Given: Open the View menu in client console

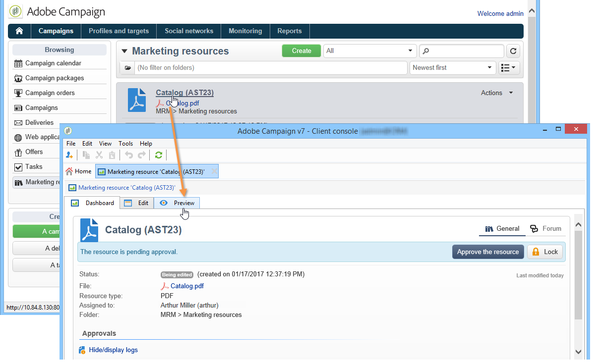Looking at the screenshot, I should pos(105,144).
